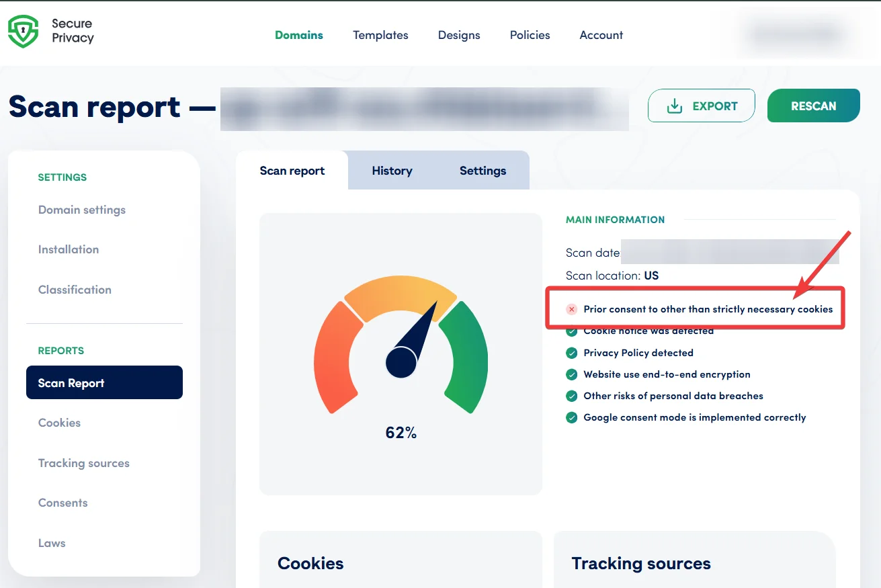Click the checkmark next to personal data breaches status
The height and width of the screenshot is (588, 881).
click(x=571, y=396)
